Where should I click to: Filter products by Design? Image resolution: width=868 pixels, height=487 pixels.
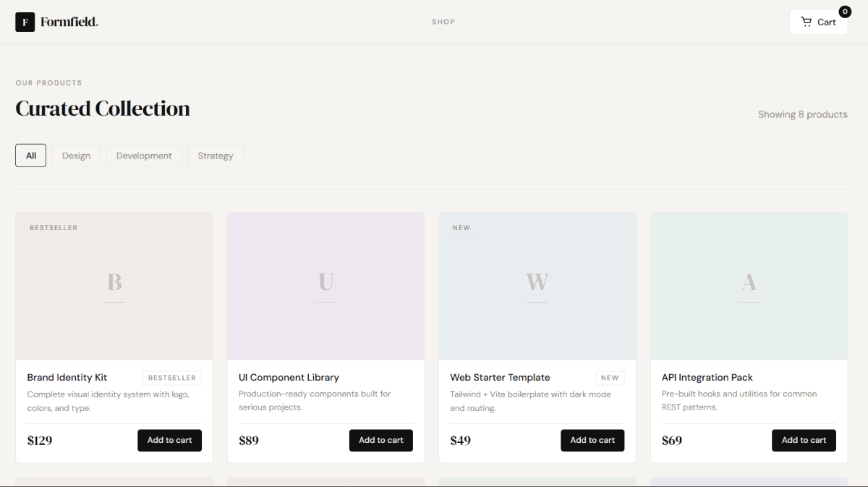[76, 156]
